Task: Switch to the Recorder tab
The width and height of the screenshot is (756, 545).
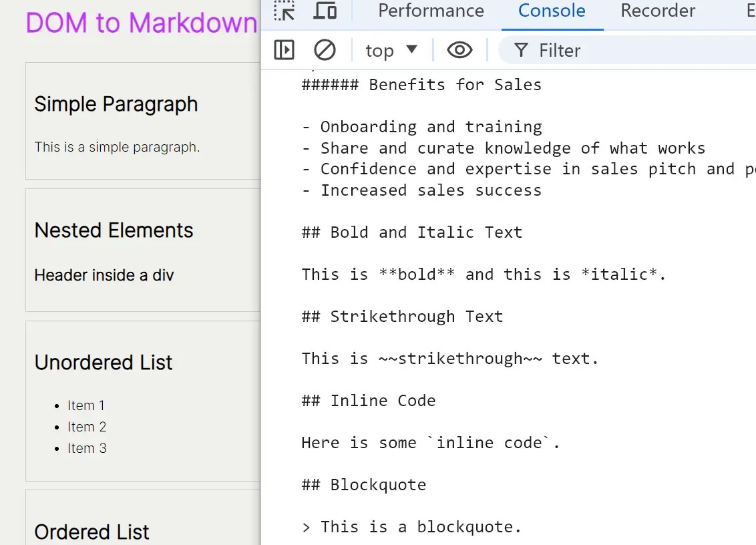Action: click(x=658, y=11)
